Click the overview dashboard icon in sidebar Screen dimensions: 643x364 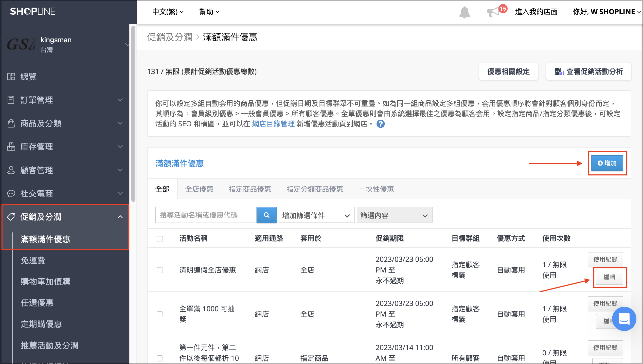tap(11, 77)
